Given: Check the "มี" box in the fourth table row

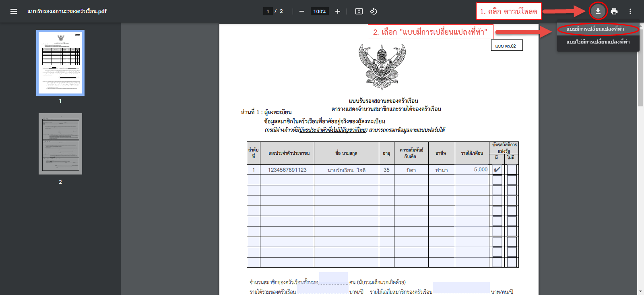Looking at the screenshot, I should click(x=497, y=200).
